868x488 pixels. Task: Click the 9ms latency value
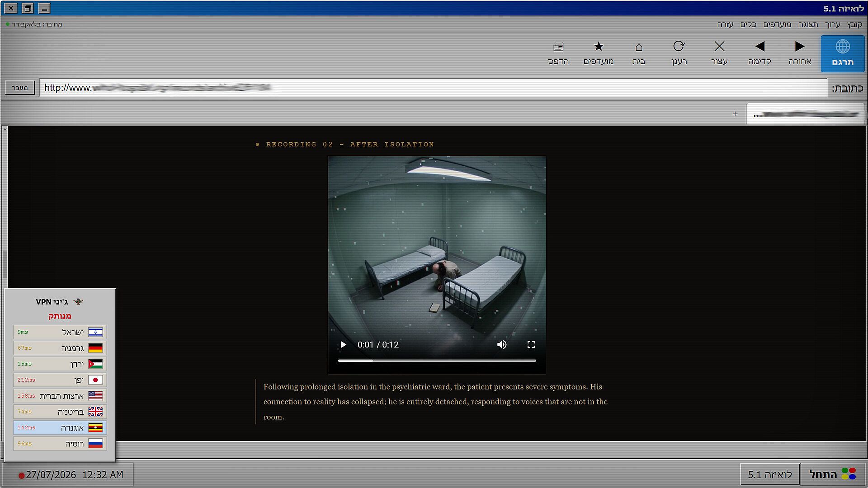coord(23,332)
